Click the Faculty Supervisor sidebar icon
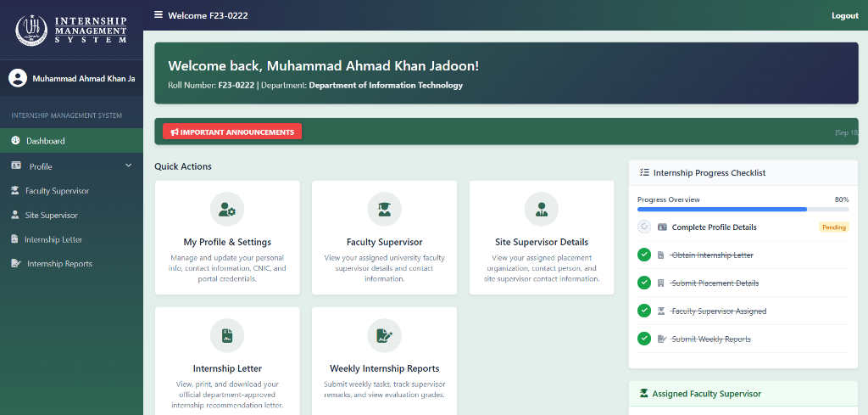This screenshot has height=415, width=868. pos(15,191)
